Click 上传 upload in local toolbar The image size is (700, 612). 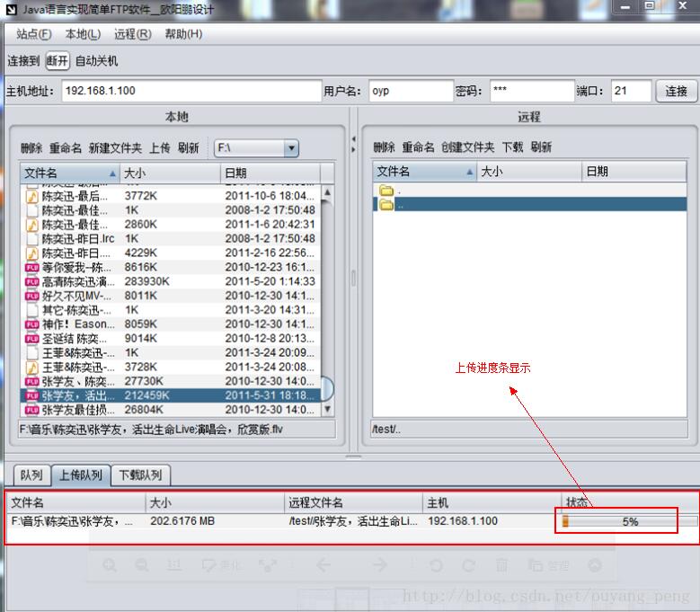coord(159,148)
